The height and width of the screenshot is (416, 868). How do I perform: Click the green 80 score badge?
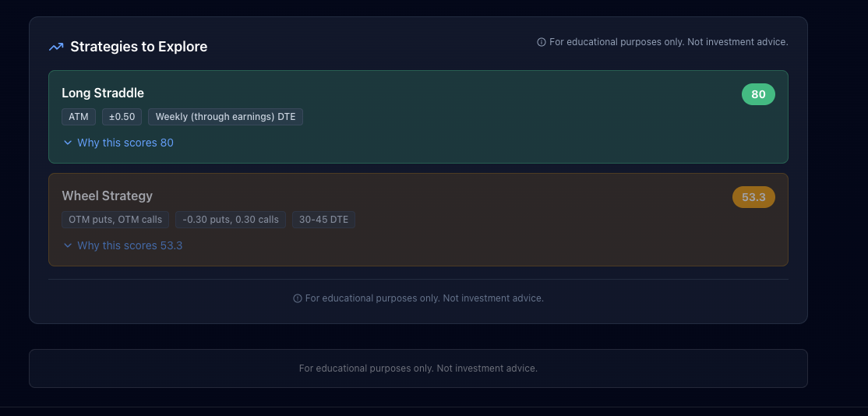[x=758, y=94]
